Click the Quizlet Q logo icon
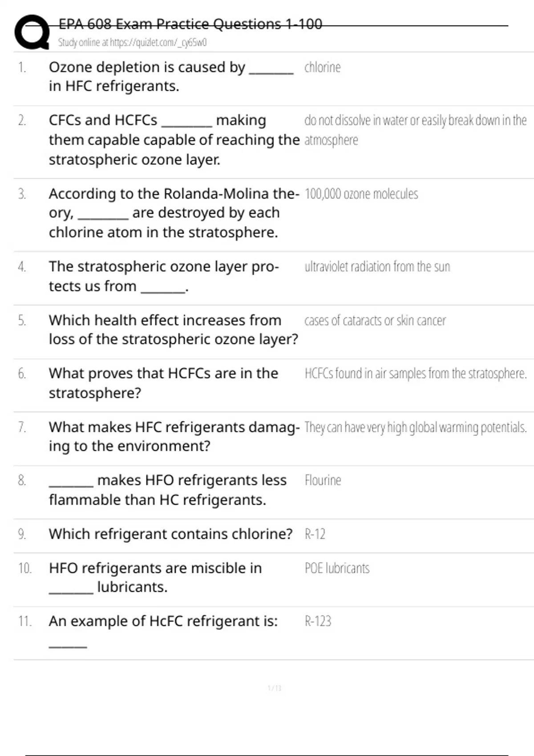This screenshot has height=756, width=534. 32,32
